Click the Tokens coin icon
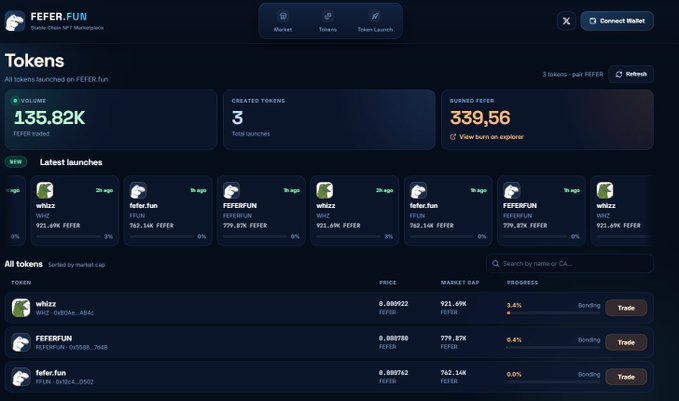This screenshot has width=679, height=401. pyautogui.click(x=328, y=16)
